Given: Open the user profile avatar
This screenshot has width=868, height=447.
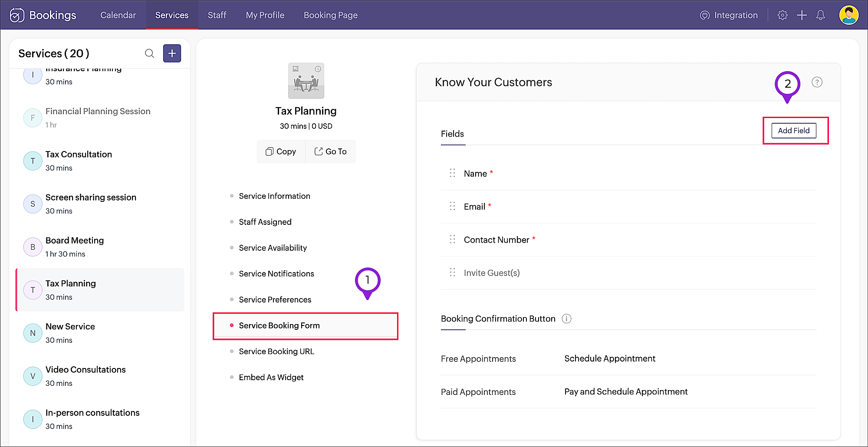Looking at the screenshot, I should click(848, 15).
